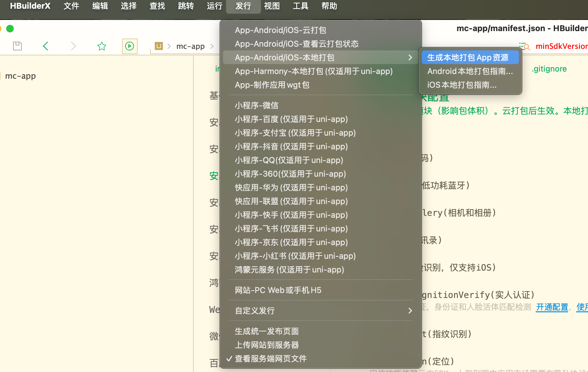Select 小程序-京东 publish option
This screenshot has width=588, height=372.
click(x=320, y=242)
